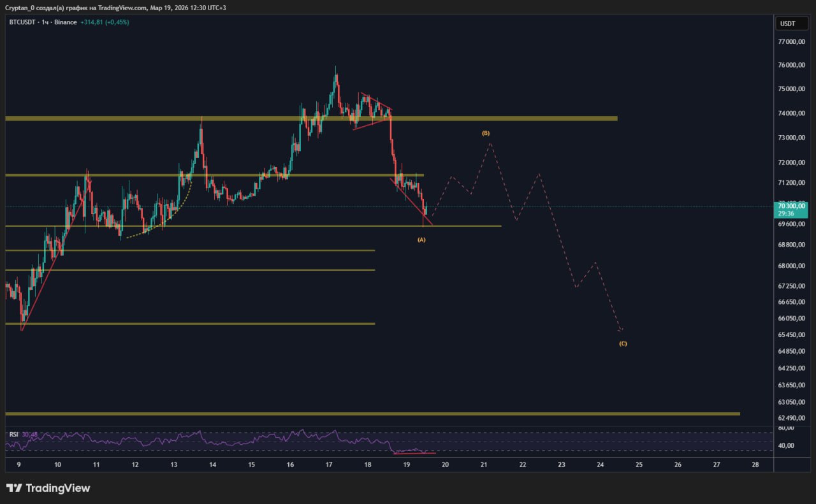The image size is (816, 504).
Task: Click the Cryptan_0 chart author caption
Action: [115, 8]
